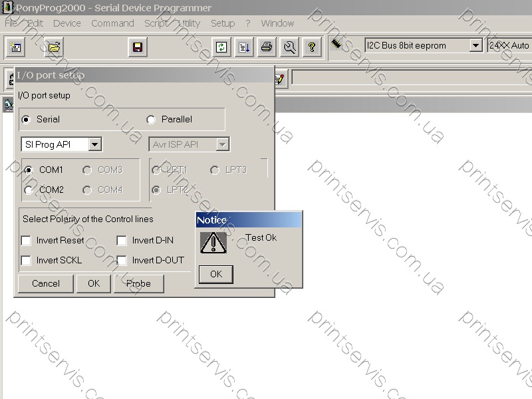Open the Edit menu
532x399 pixels.
click(x=35, y=23)
